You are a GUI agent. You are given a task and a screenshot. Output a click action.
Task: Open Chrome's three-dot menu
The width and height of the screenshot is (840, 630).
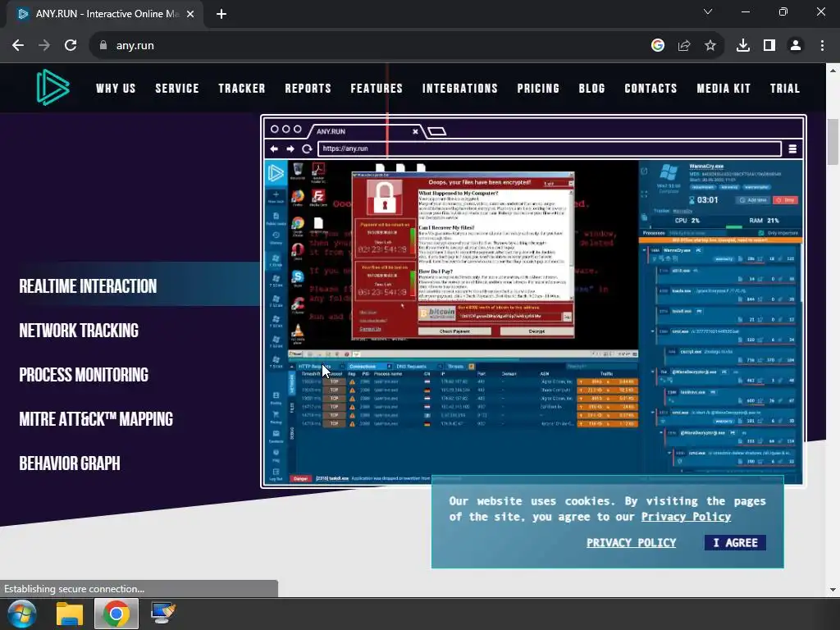click(822, 46)
